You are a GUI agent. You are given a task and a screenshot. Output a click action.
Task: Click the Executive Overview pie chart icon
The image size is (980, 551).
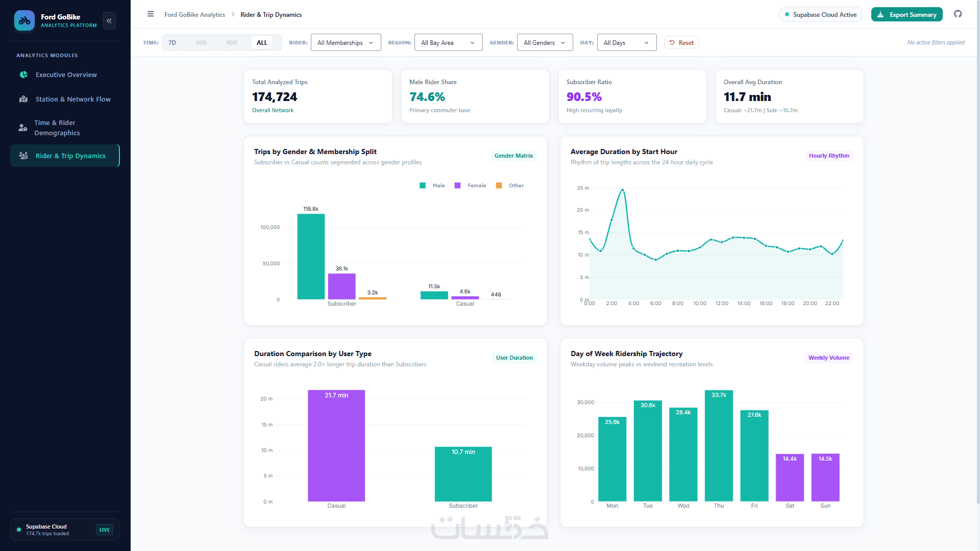point(23,74)
